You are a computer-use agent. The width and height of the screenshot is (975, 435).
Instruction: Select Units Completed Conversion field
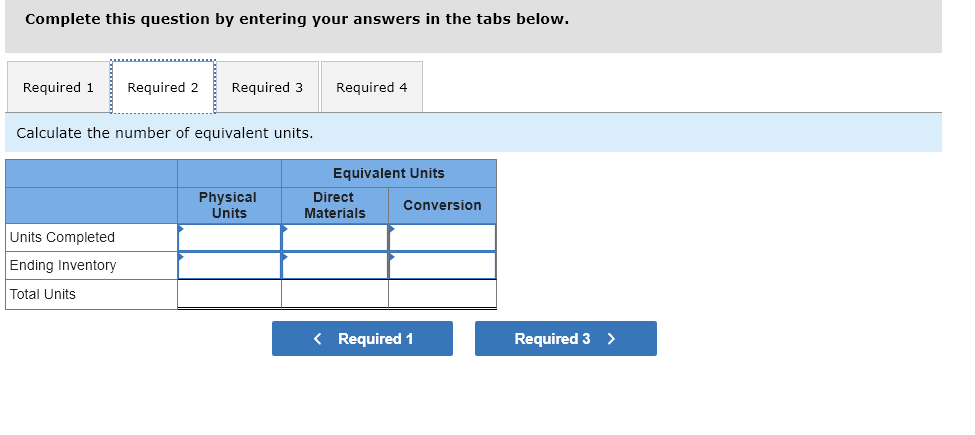pos(443,237)
